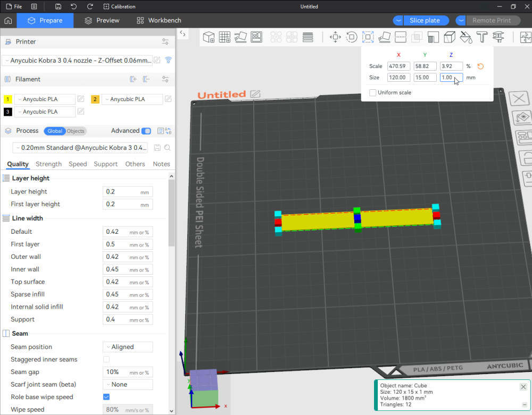
Task: Select the Cut tool
Action: (401, 37)
